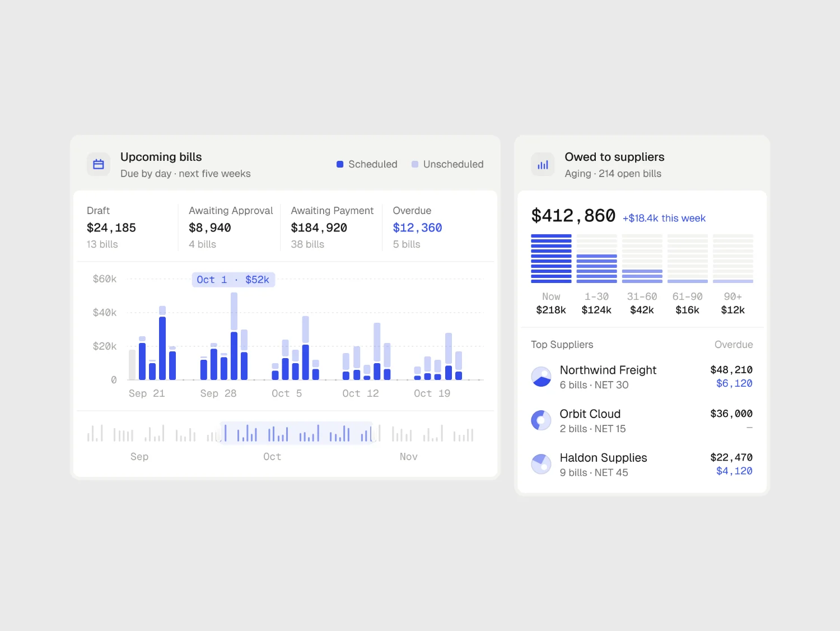Click the 61-90 aging bucket bars

(688, 258)
